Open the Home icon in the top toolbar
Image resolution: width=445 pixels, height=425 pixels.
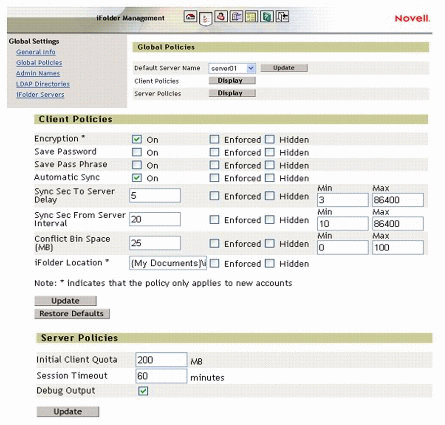pyautogui.click(x=190, y=16)
